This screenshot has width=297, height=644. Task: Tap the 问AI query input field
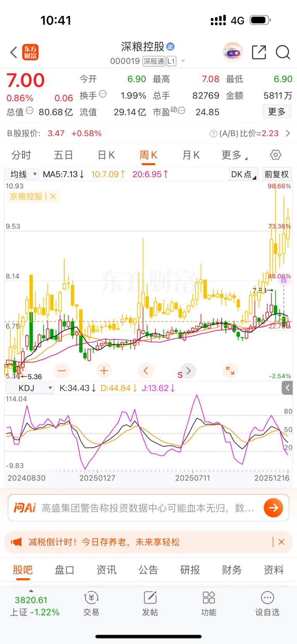coord(147,508)
